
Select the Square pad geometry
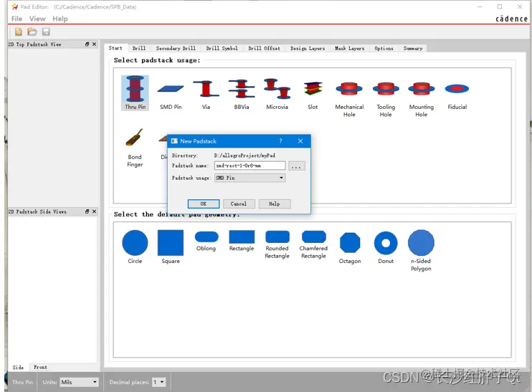pyautogui.click(x=171, y=247)
